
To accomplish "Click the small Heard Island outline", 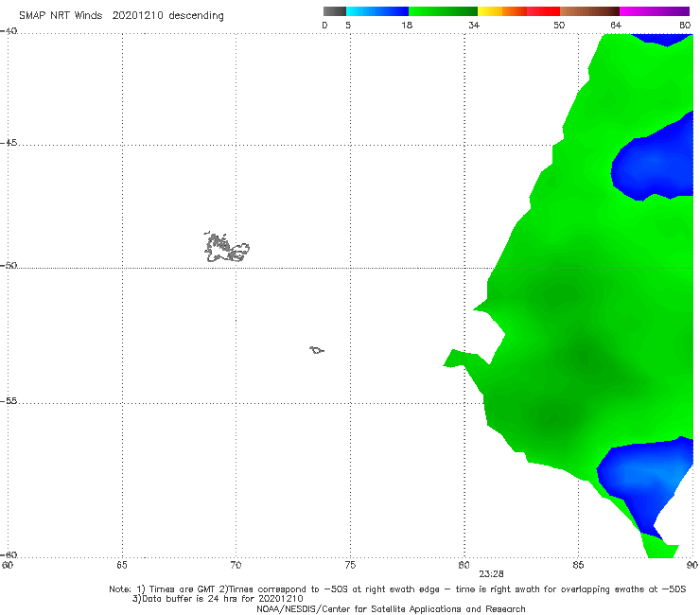I will (317, 350).
